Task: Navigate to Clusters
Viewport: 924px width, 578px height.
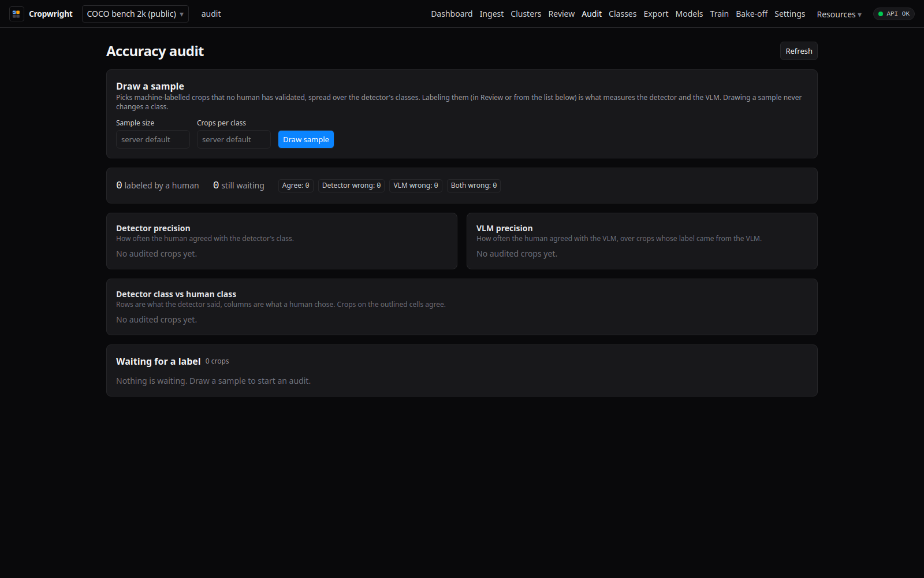Action: 526,14
